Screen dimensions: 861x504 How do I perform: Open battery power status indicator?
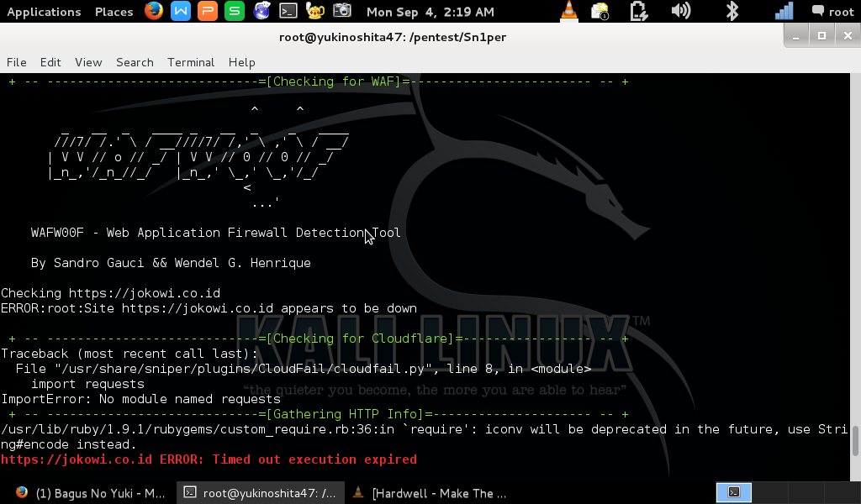point(639,11)
